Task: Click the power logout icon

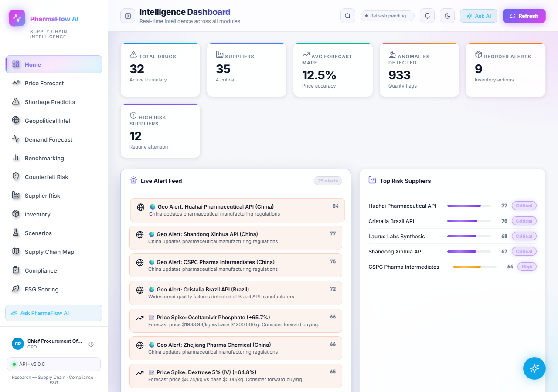Action: point(91,344)
